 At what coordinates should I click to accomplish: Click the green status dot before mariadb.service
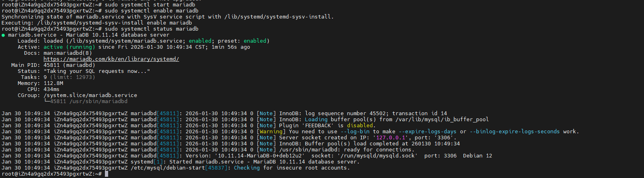tap(3, 35)
